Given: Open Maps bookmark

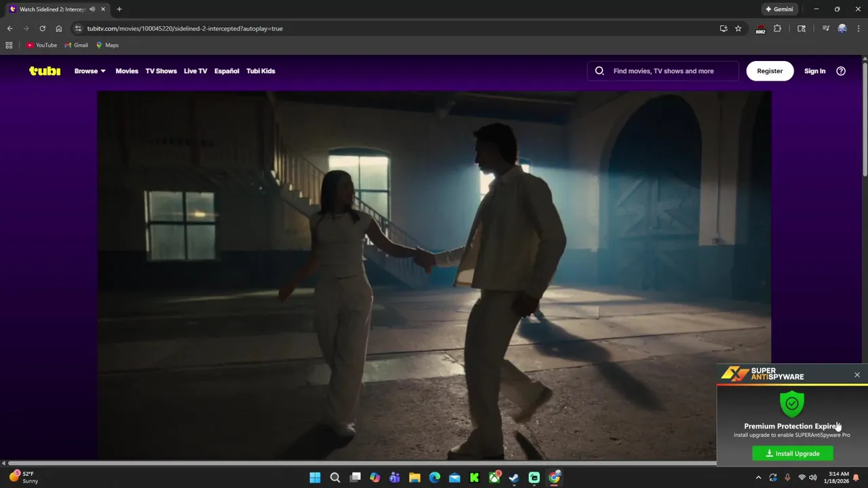Looking at the screenshot, I should click(107, 45).
